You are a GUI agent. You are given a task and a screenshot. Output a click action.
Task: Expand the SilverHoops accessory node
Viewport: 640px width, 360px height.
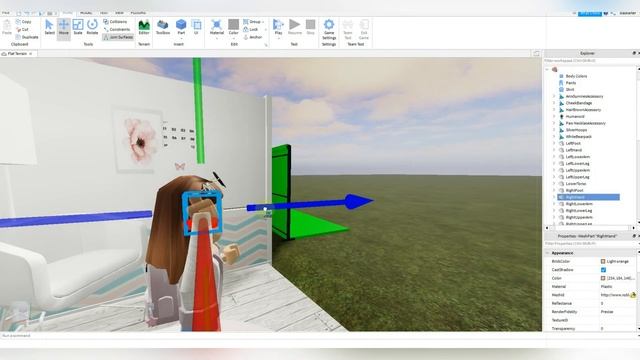554,130
